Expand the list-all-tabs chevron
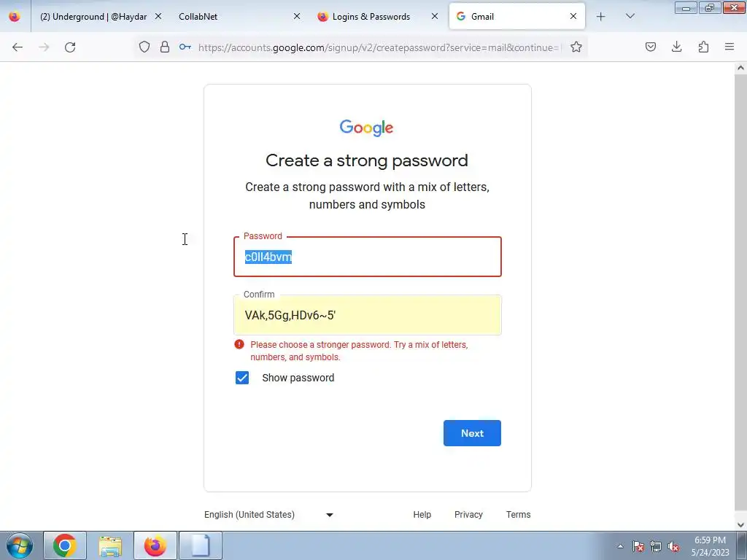The height and width of the screenshot is (560, 747). coord(630,17)
